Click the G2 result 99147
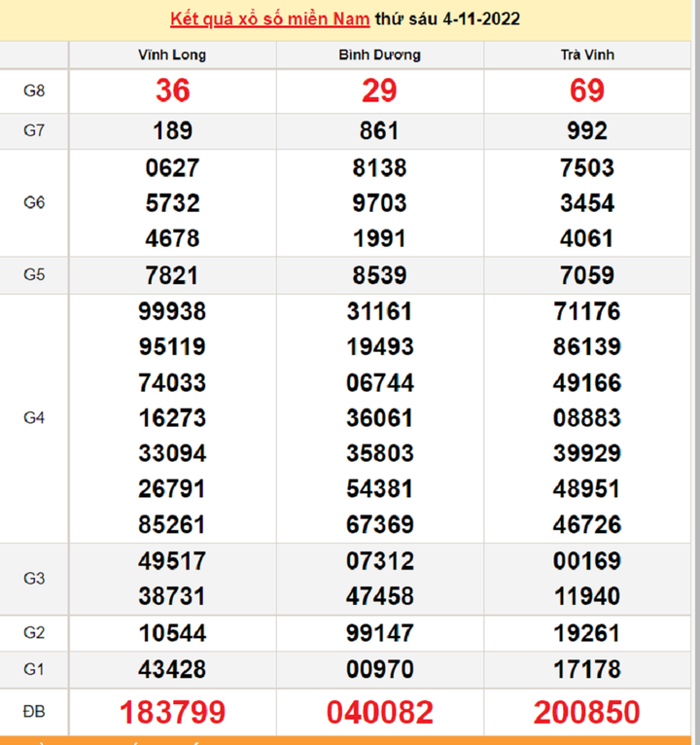 point(379,633)
